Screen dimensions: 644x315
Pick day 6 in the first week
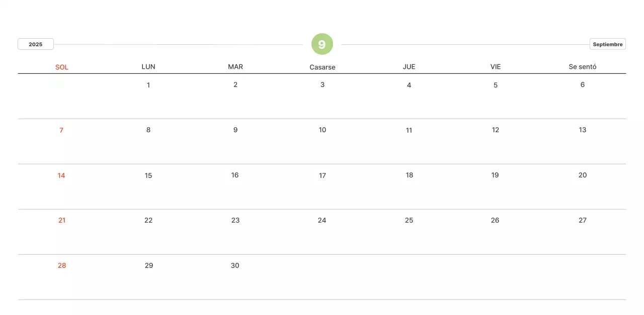pos(583,85)
